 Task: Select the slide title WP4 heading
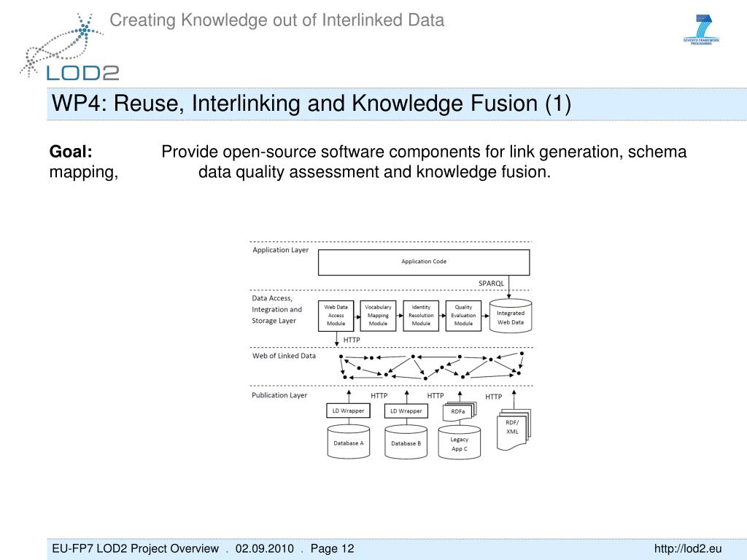coord(311,104)
